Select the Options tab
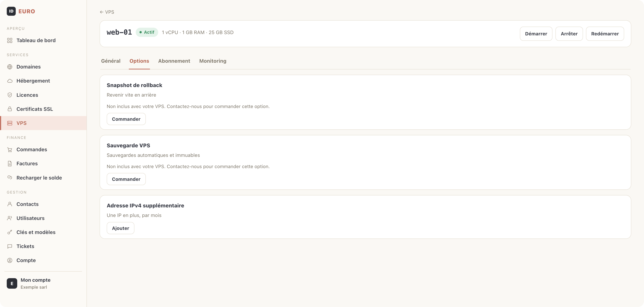The width and height of the screenshot is (644, 307). pos(139,61)
